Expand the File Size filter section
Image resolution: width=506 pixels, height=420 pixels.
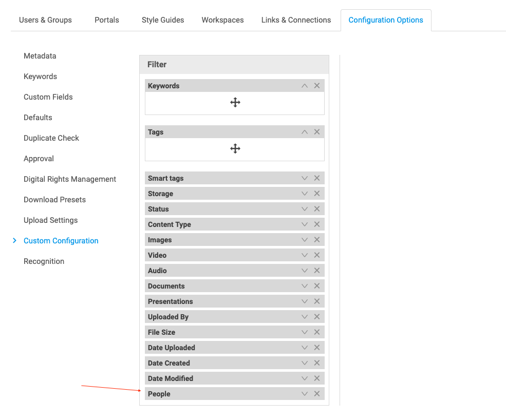click(x=304, y=332)
